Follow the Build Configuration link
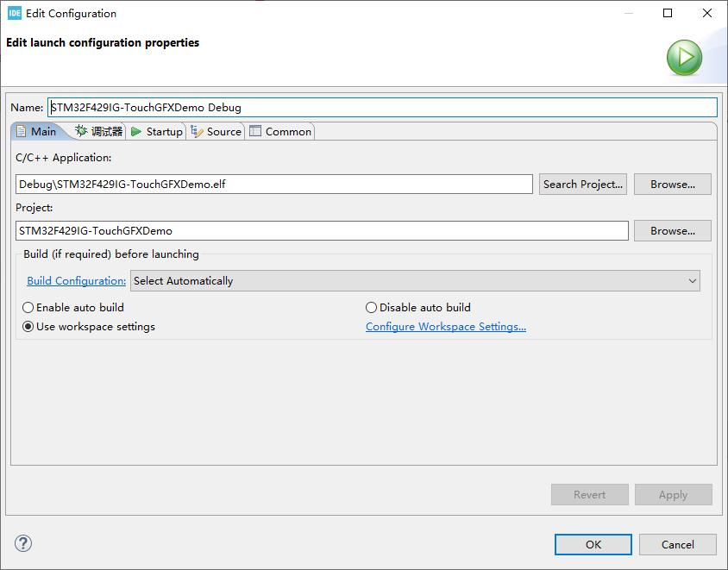 76,281
